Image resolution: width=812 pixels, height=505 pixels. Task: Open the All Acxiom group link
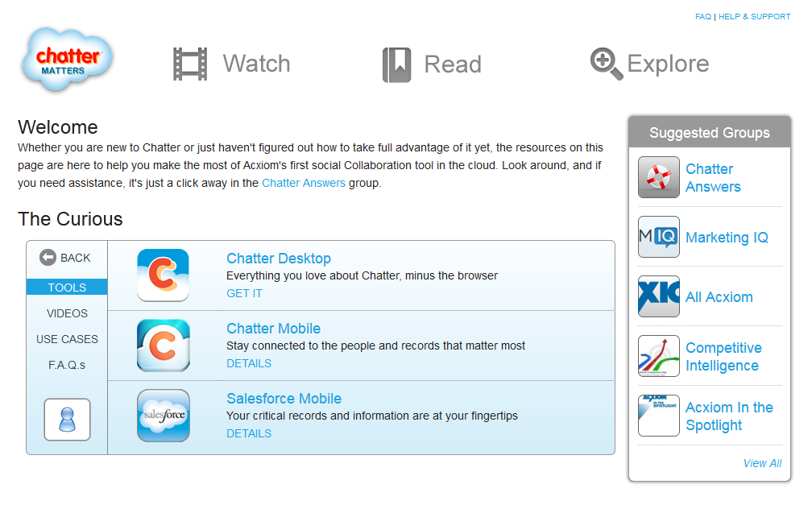[719, 296]
